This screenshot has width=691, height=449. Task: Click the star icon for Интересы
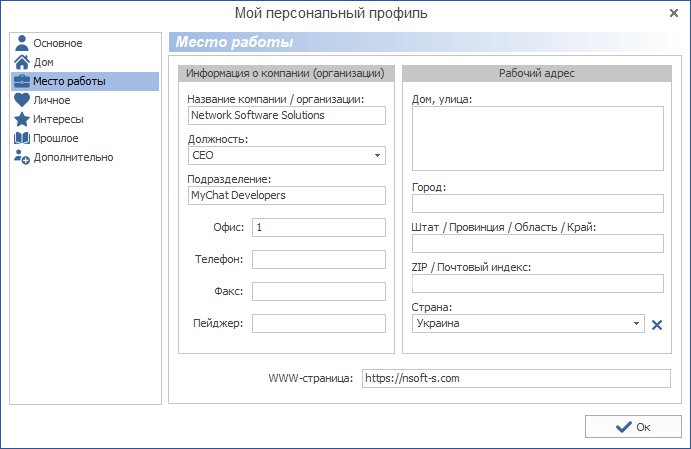pos(21,119)
